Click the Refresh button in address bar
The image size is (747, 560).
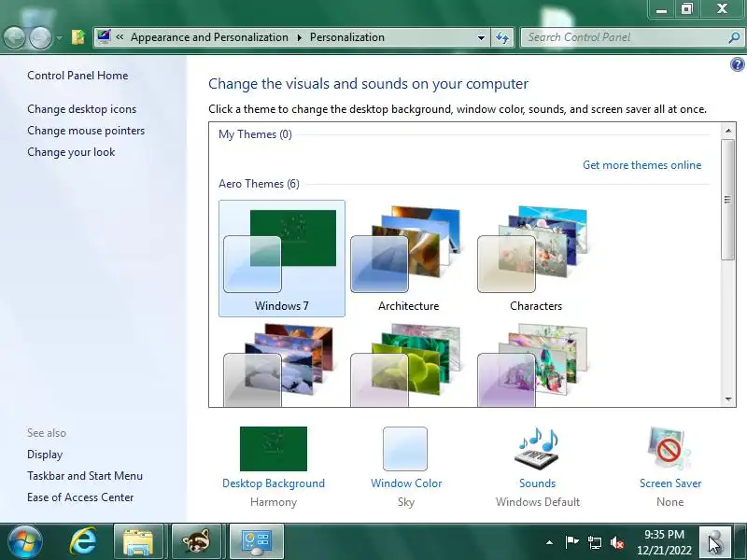[502, 37]
